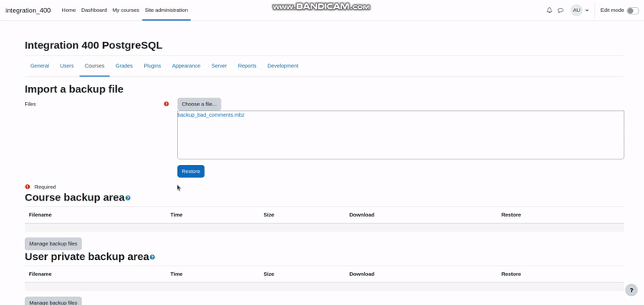Click the Filename header in Course backup table
This screenshot has width=644, height=305.
pyautogui.click(x=40, y=215)
